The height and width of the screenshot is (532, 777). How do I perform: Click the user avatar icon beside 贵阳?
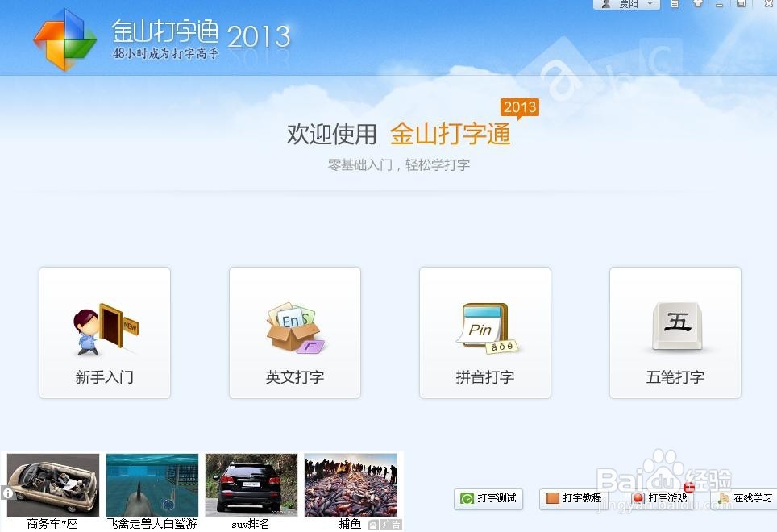[x=605, y=4]
